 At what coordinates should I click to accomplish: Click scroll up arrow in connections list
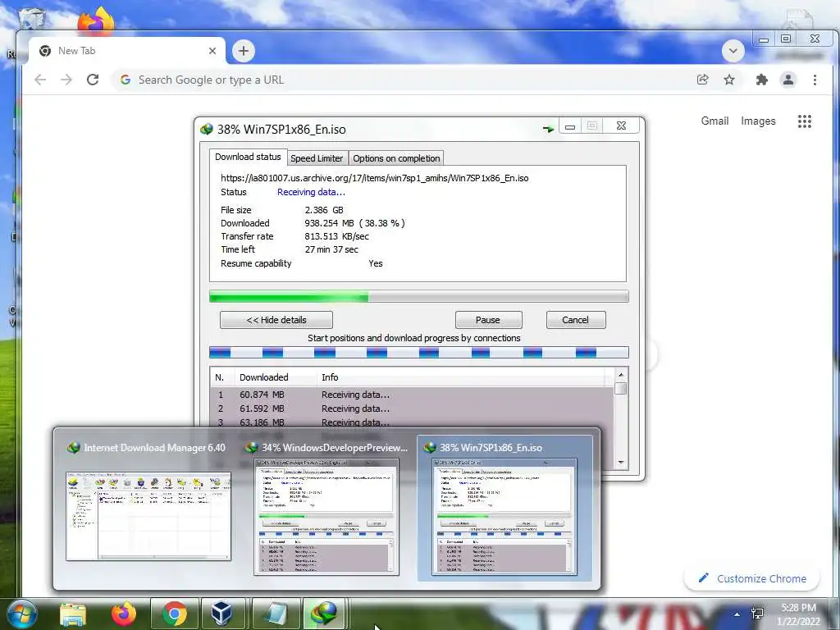click(x=620, y=375)
